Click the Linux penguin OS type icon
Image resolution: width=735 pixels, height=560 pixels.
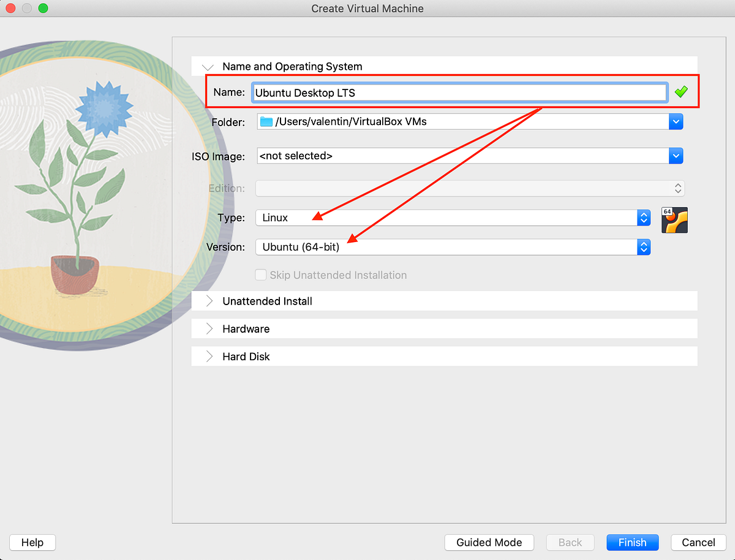click(674, 219)
